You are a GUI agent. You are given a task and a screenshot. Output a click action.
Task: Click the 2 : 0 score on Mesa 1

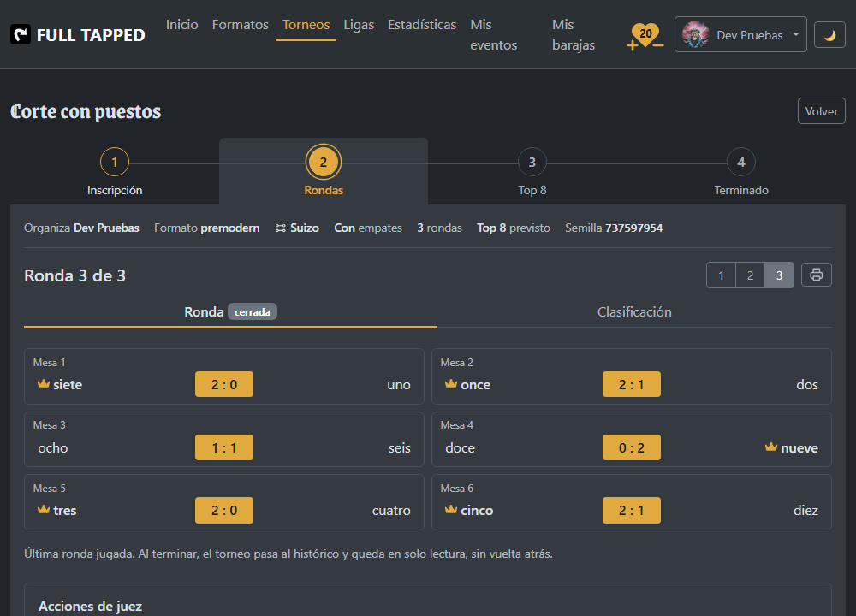[x=224, y=384]
